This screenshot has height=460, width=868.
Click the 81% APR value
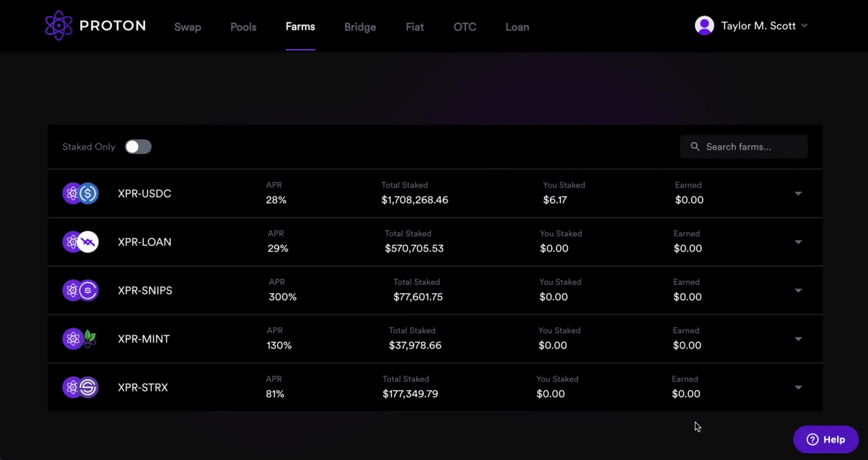click(275, 394)
